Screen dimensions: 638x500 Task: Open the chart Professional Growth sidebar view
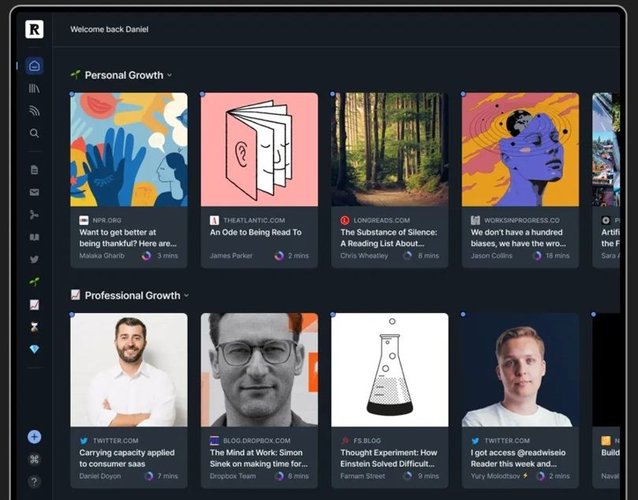coord(35,304)
